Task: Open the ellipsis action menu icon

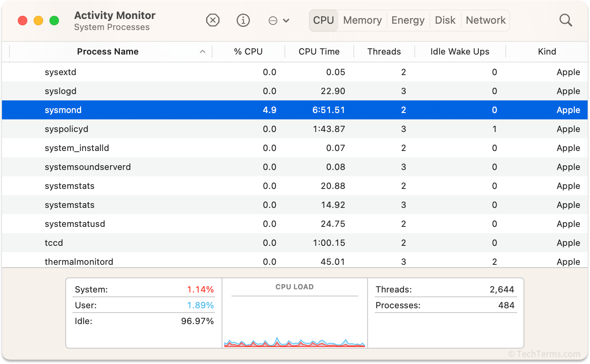Action: pos(273,21)
